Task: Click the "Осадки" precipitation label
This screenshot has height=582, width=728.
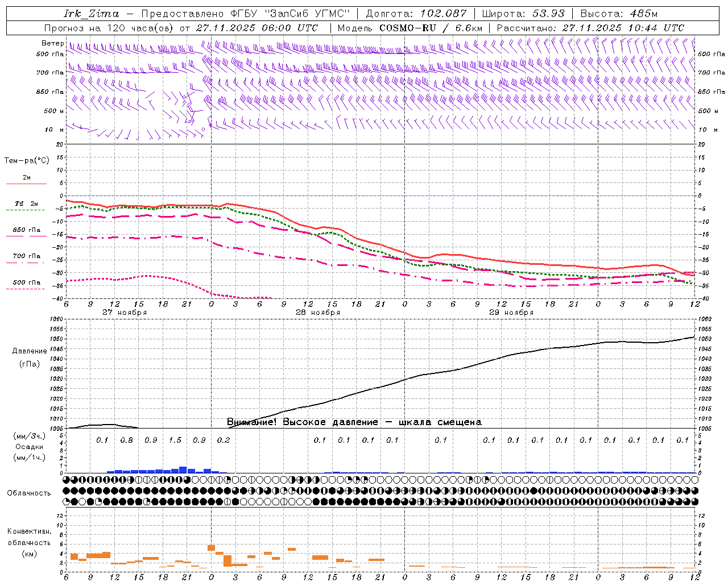Action: [30, 447]
